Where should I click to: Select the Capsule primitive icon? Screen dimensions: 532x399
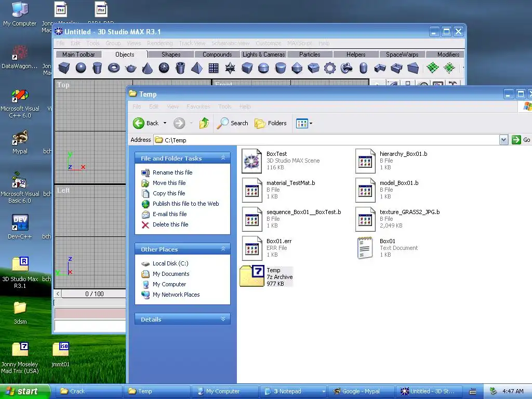363,68
